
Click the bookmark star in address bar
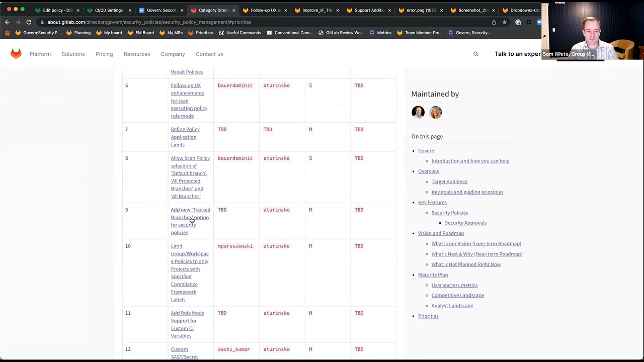pyautogui.click(x=504, y=22)
